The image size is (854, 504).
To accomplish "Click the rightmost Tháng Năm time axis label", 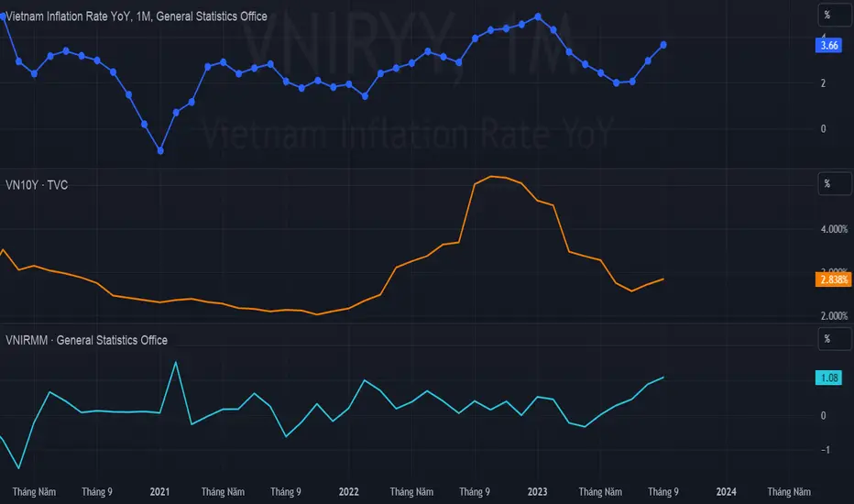I will tap(789, 491).
